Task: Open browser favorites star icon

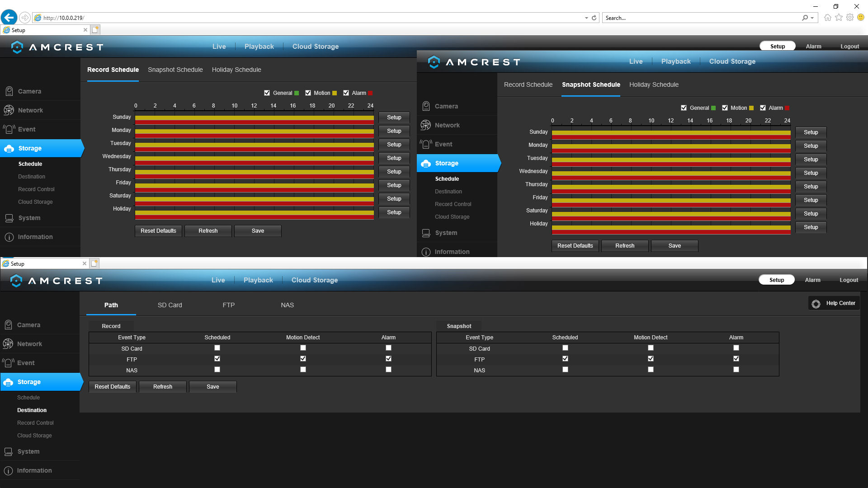Action: click(839, 18)
